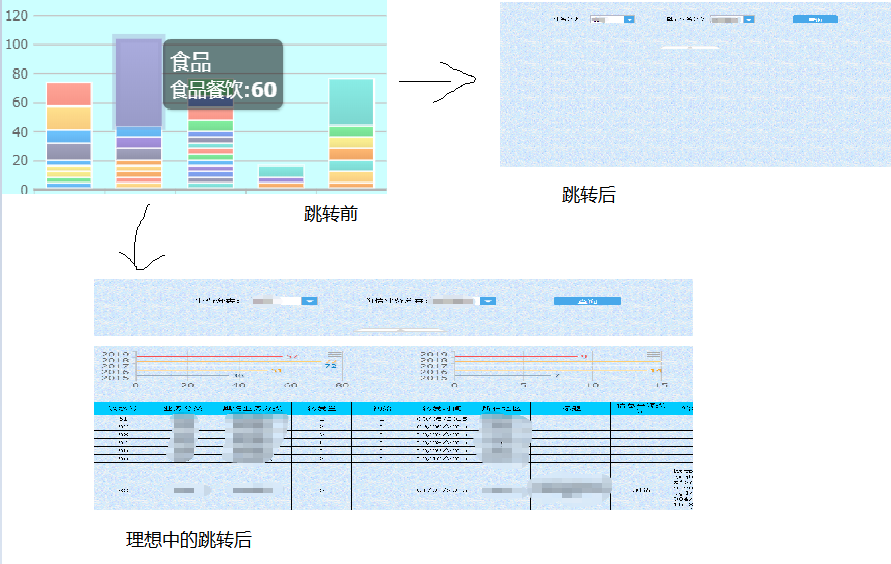Image resolution: width=891 pixels, height=564 pixels.
Task: Click blue query button in upper-right panel
Action: click(815, 19)
